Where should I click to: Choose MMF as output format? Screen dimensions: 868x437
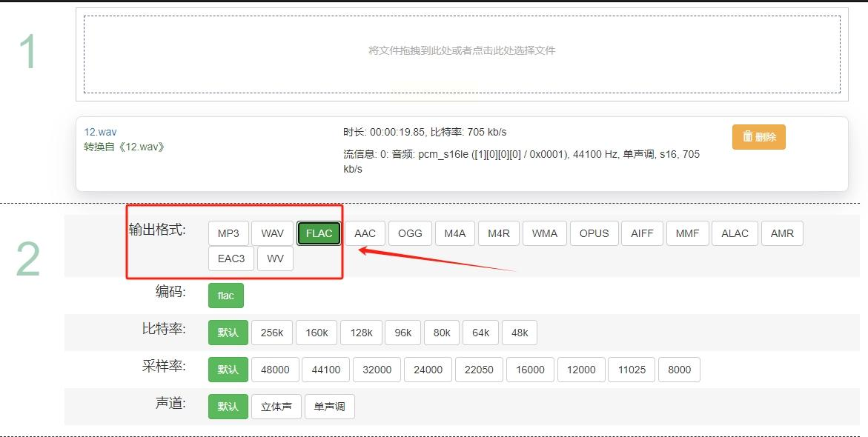688,233
